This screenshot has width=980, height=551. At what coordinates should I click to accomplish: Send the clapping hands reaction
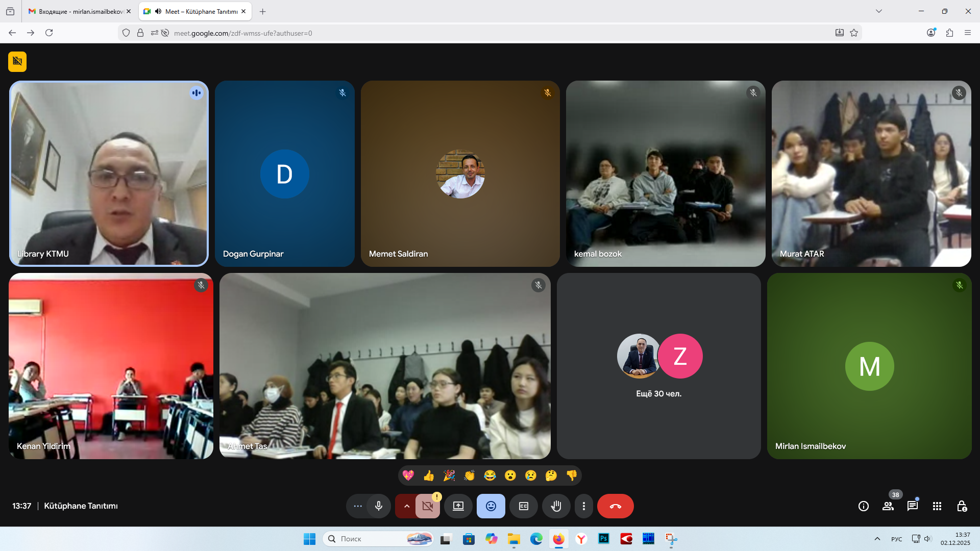(x=470, y=475)
